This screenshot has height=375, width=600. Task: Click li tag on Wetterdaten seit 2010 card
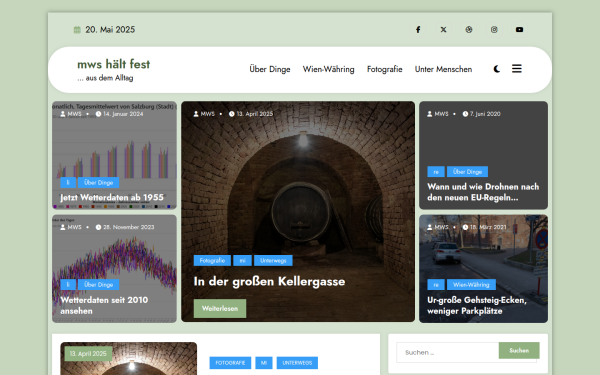click(x=68, y=285)
